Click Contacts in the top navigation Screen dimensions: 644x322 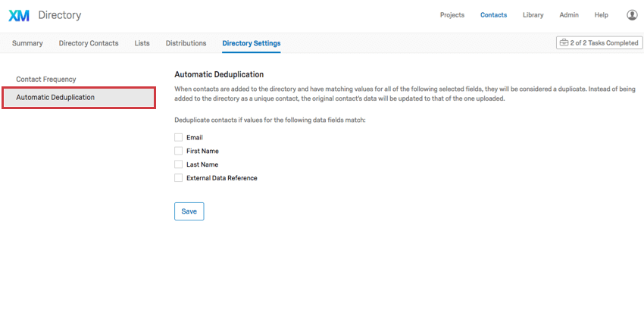pyautogui.click(x=494, y=15)
